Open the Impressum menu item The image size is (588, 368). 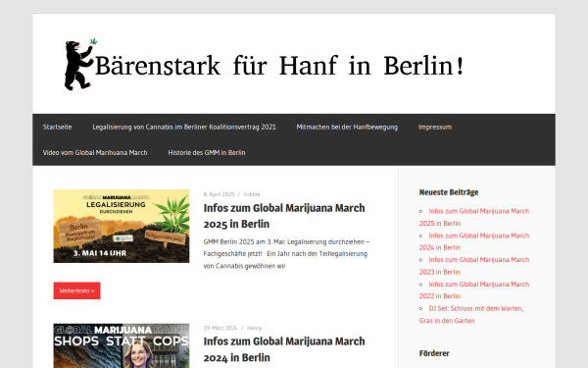[x=435, y=127]
